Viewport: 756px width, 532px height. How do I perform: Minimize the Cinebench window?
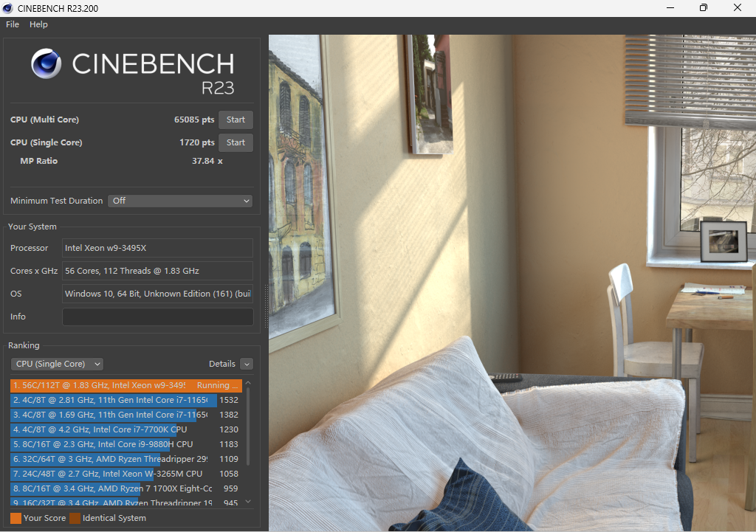pos(670,7)
